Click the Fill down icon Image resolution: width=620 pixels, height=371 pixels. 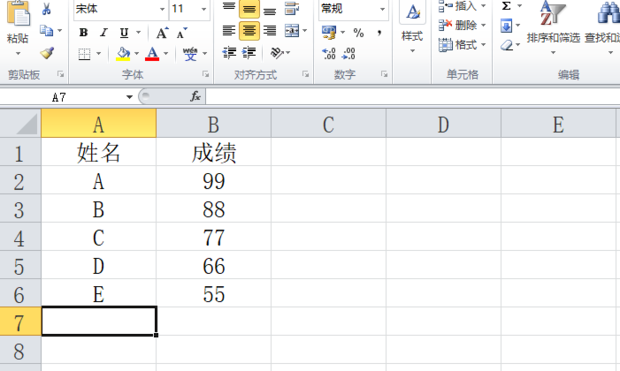coord(506,26)
